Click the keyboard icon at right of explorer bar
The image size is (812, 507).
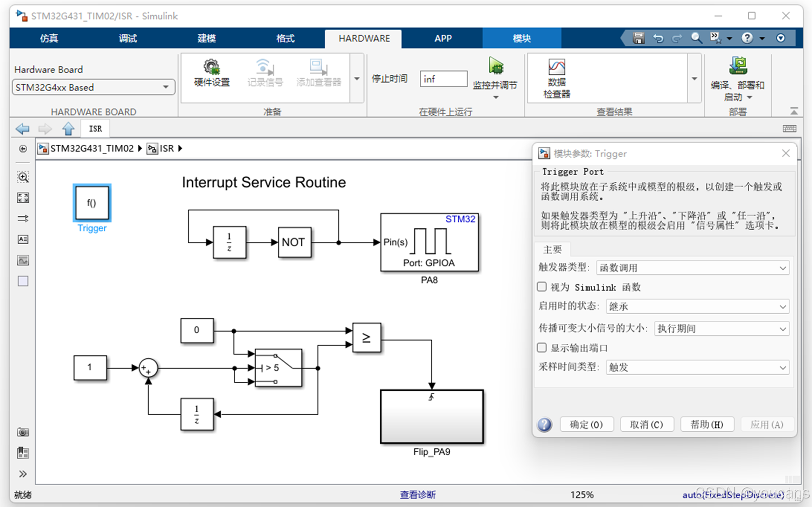coord(789,129)
